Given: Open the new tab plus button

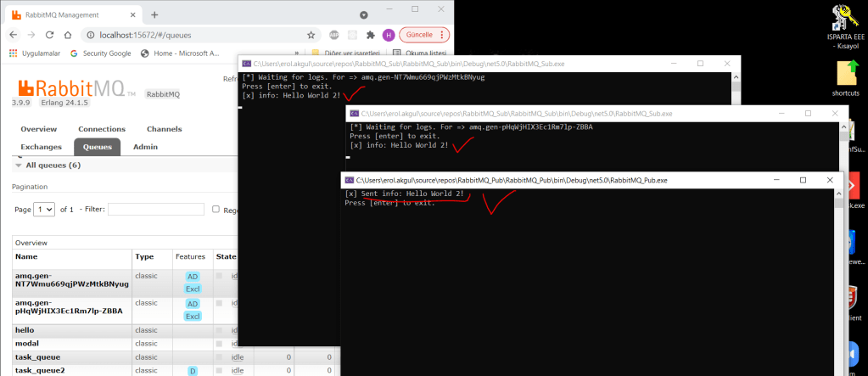Looking at the screenshot, I should pyautogui.click(x=154, y=14).
